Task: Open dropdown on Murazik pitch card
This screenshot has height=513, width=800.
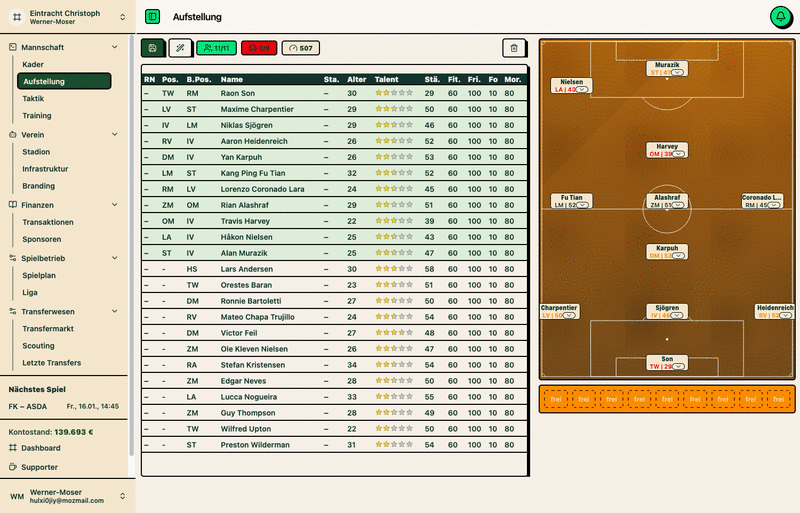Action: pos(678,72)
